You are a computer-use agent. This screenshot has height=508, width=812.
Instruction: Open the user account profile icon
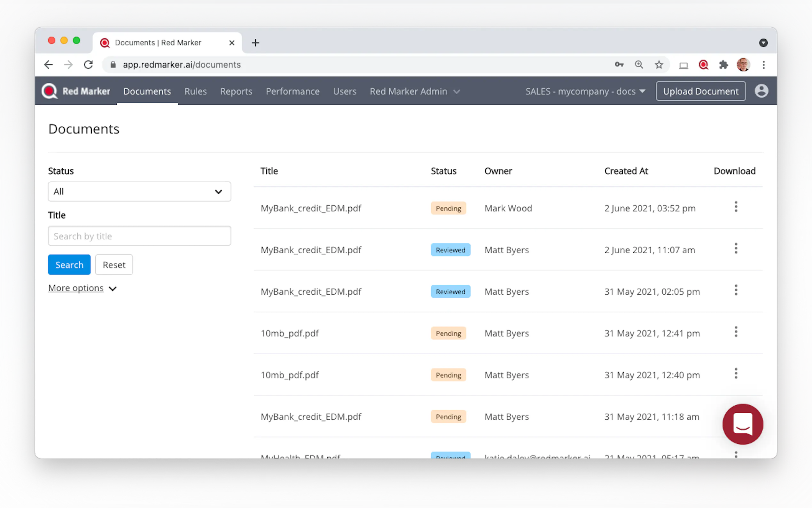coord(761,91)
